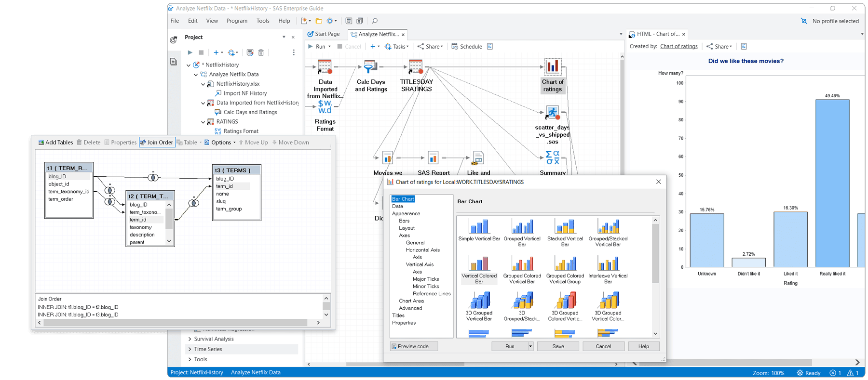868x380 pixels.
Task: Click Add Tables in the query builder
Action: [55, 142]
